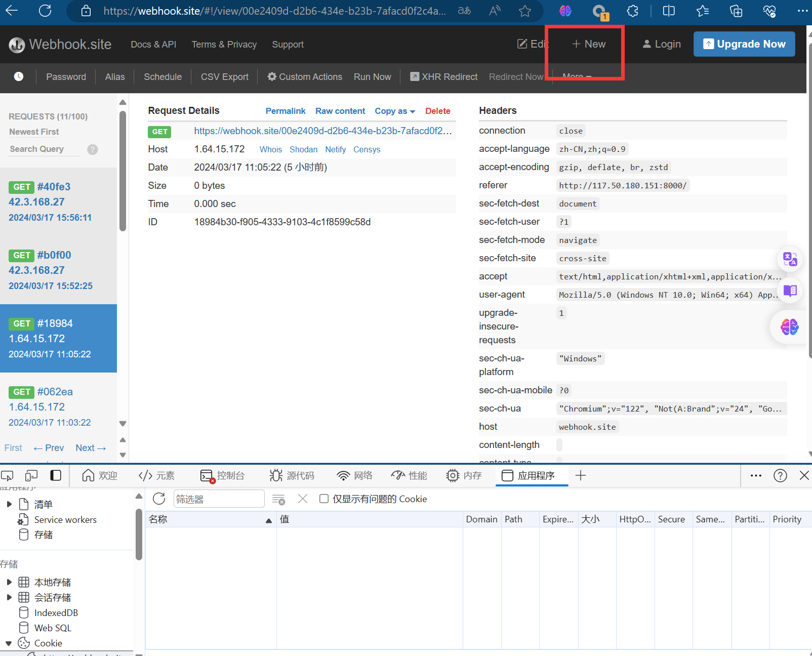Screen dimensions: 812x656
Task: Click the clock icon in Webhook toolbar
Action: click(x=19, y=76)
